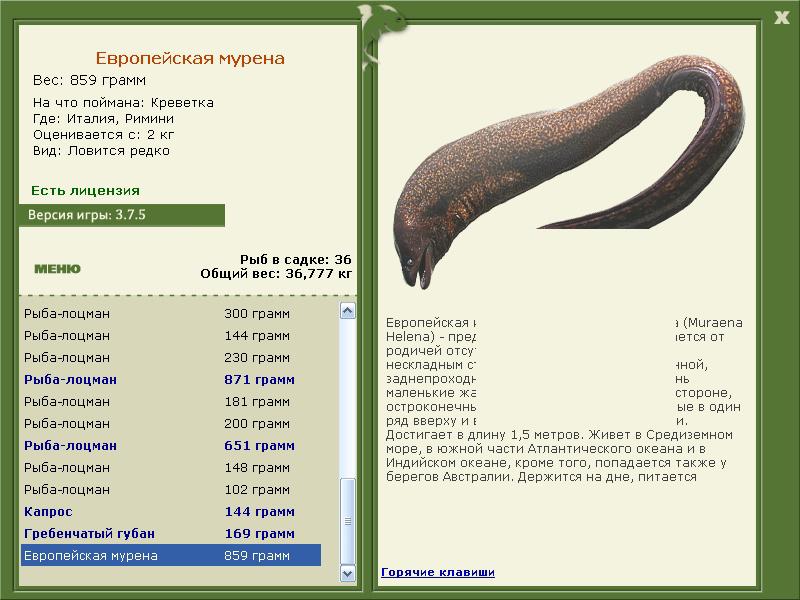Click the fish list scrollbar thumb
800x600 pixels.
[x=347, y=521]
